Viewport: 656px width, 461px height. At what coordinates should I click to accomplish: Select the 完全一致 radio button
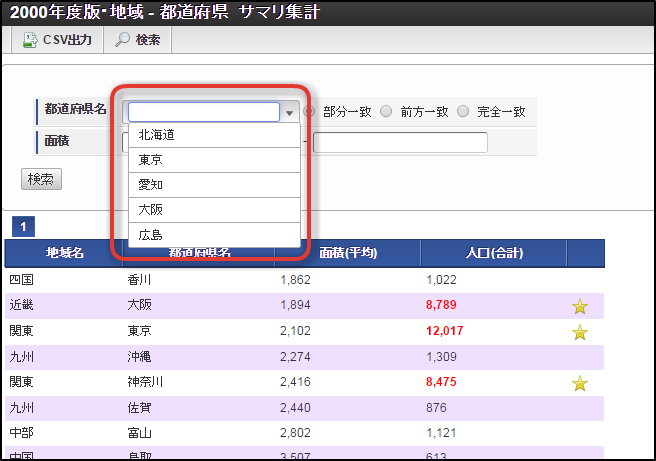[463, 111]
